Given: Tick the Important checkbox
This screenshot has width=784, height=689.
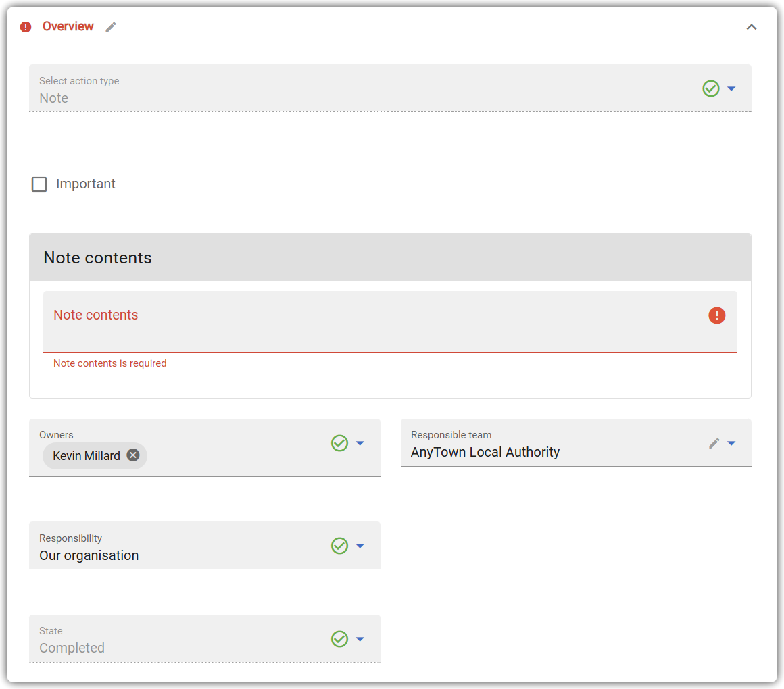Looking at the screenshot, I should 39,184.
